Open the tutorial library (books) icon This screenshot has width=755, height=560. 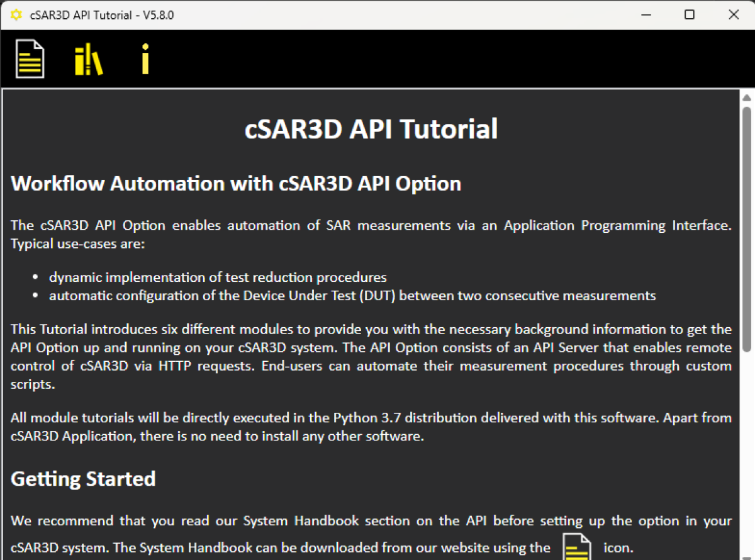pos(88,58)
